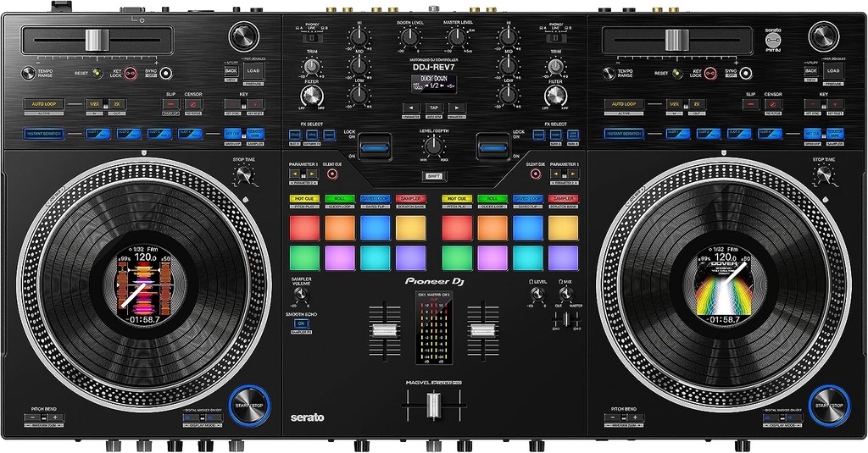
Task: Select right deck Roll pad mode
Action: tap(492, 199)
